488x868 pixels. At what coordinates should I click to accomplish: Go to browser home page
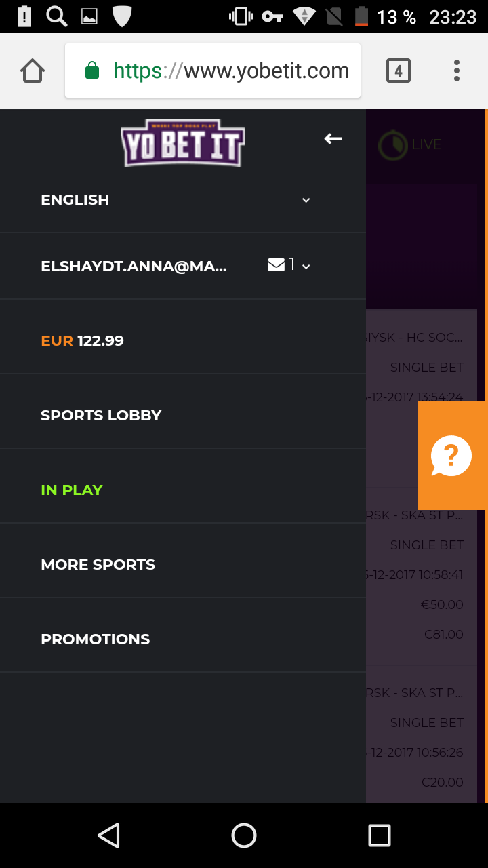33,71
